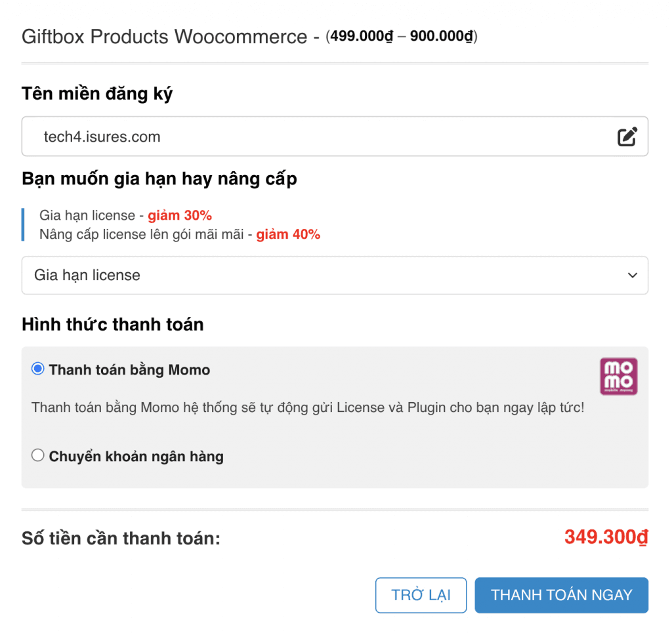The image size is (672, 635).
Task: Click the 'Số tiền cần thanh toán' label
Action: tap(121, 539)
